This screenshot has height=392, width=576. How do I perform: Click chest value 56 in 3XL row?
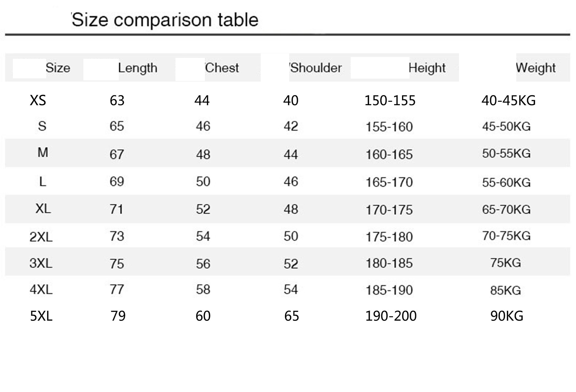(x=203, y=264)
